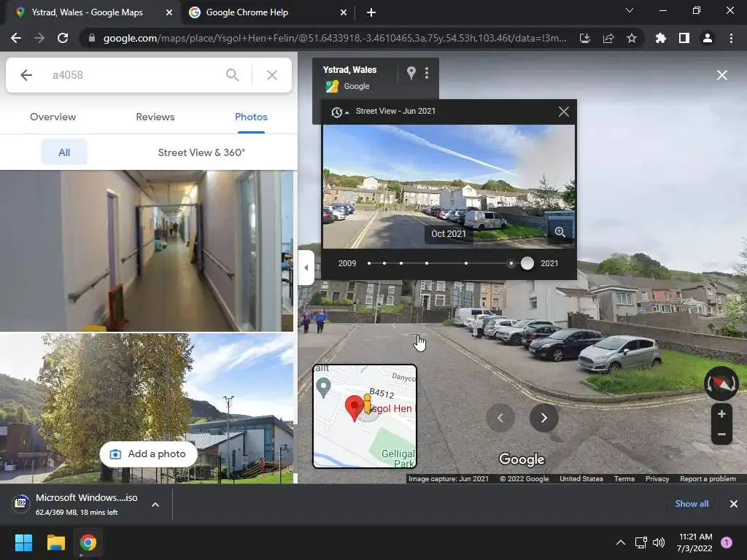This screenshot has height=560, width=747.
Task: Click the Pegman on mini map
Action: (x=367, y=405)
